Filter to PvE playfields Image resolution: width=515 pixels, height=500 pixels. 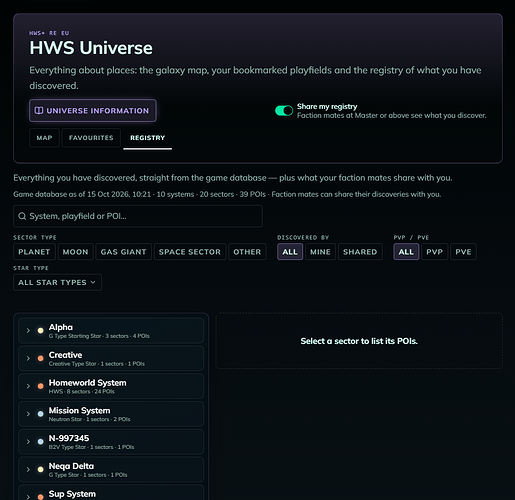(463, 252)
